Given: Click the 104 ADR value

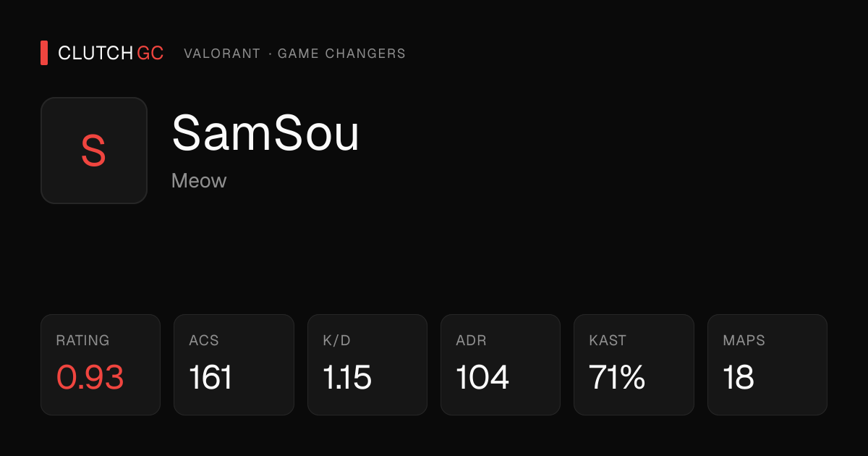Looking at the screenshot, I should 482,378.
